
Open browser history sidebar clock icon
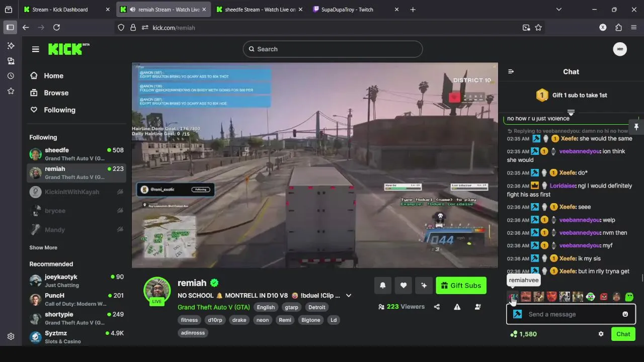tap(11, 76)
